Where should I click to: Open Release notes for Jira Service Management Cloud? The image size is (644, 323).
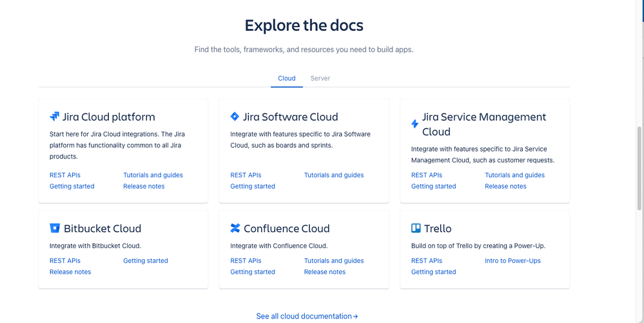pyautogui.click(x=505, y=186)
